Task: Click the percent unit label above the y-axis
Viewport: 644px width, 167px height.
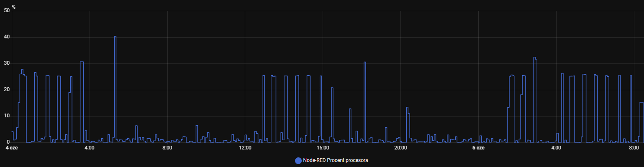Action: [x=13, y=7]
